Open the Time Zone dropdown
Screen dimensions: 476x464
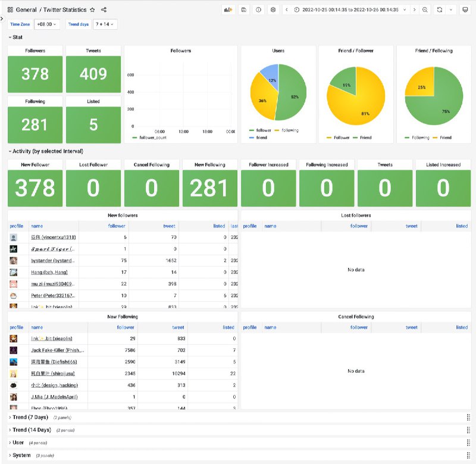click(47, 24)
